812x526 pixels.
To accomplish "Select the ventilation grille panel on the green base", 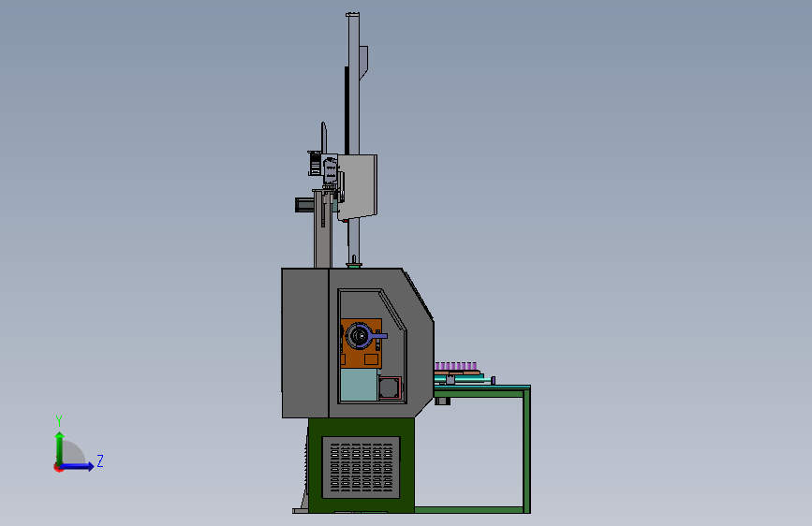I will (361, 467).
